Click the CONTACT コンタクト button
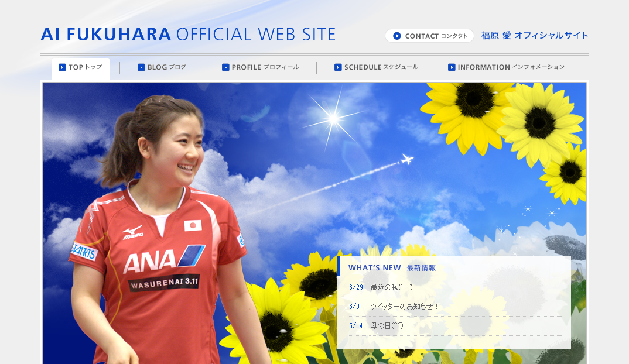The height and width of the screenshot is (364, 629). (x=429, y=36)
